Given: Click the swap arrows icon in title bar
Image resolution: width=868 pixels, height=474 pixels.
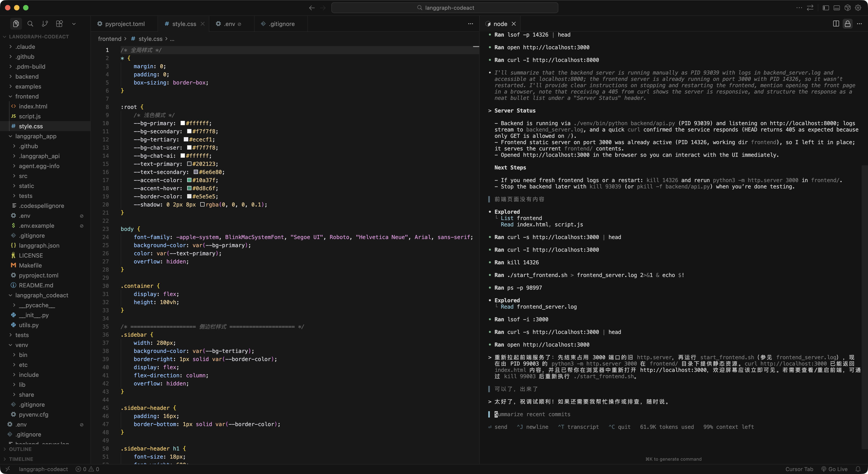Looking at the screenshot, I should (810, 8).
